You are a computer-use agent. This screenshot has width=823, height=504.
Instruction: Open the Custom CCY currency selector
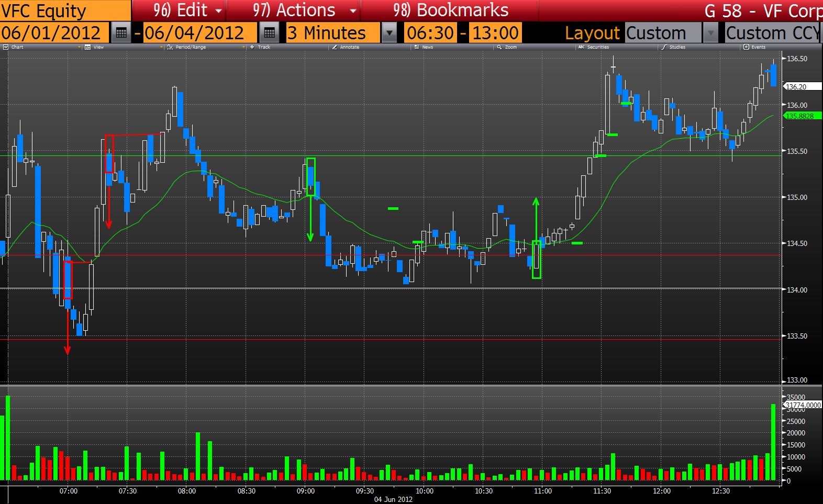(x=774, y=33)
